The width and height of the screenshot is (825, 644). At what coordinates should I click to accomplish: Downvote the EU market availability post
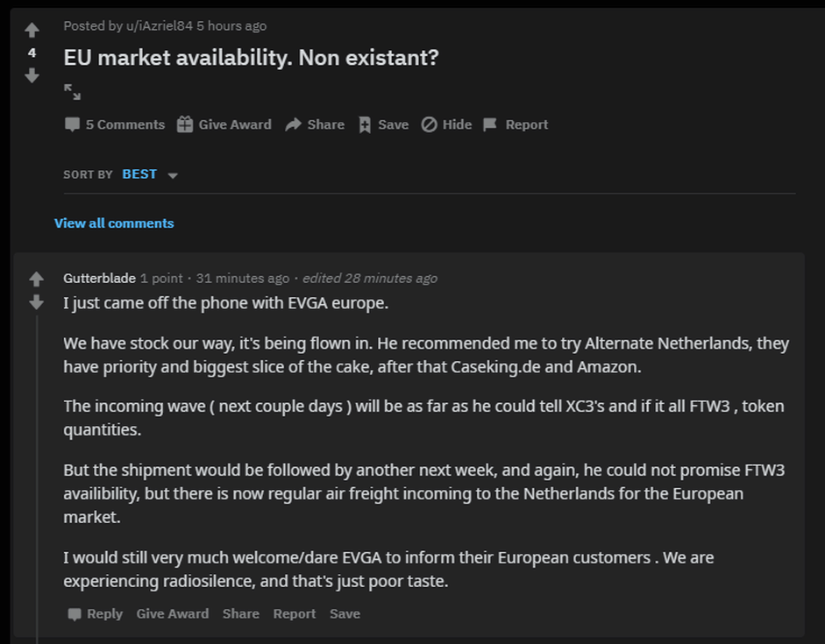(x=32, y=76)
